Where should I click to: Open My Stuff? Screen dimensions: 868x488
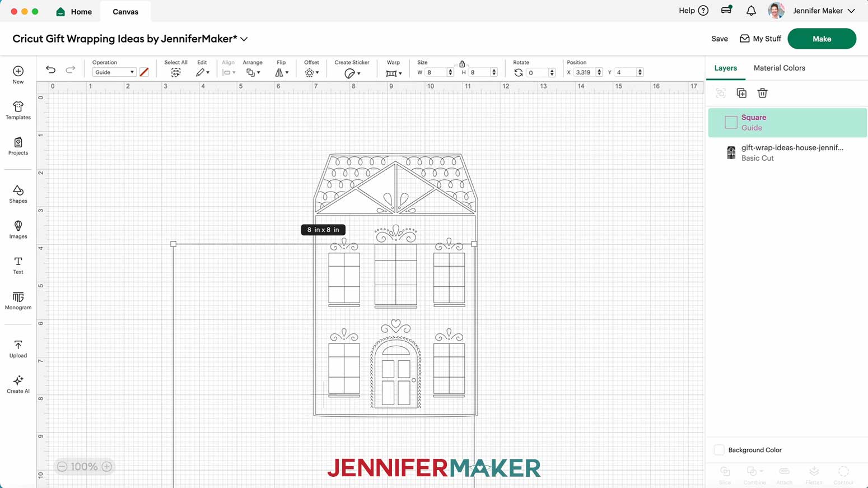pyautogui.click(x=760, y=39)
